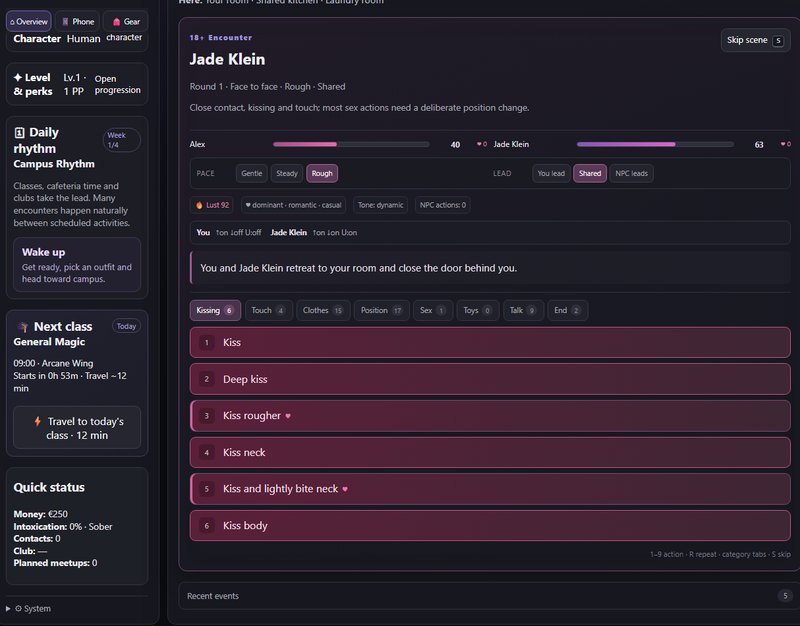Open the Clothes category tab
This screenshot has width=800, height=626.
323,310
